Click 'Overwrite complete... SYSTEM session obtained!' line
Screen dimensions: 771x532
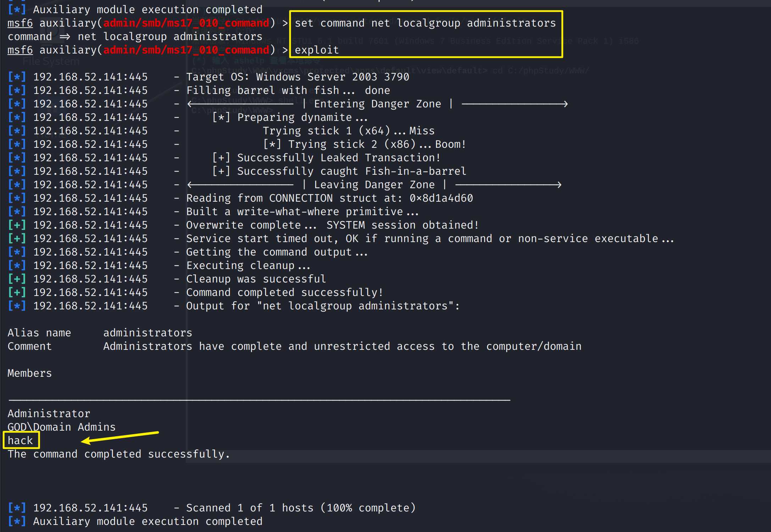(333, 225)
